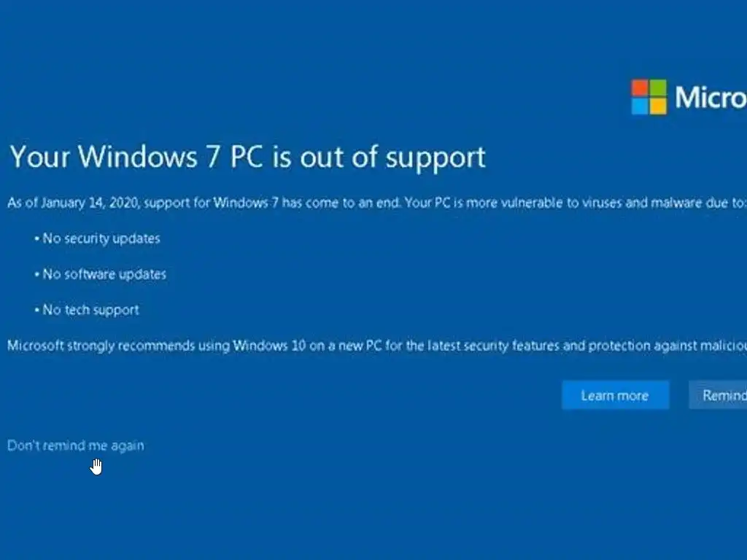Choose the Remind me later button
The image size is (747, 560).
[718, 394]
